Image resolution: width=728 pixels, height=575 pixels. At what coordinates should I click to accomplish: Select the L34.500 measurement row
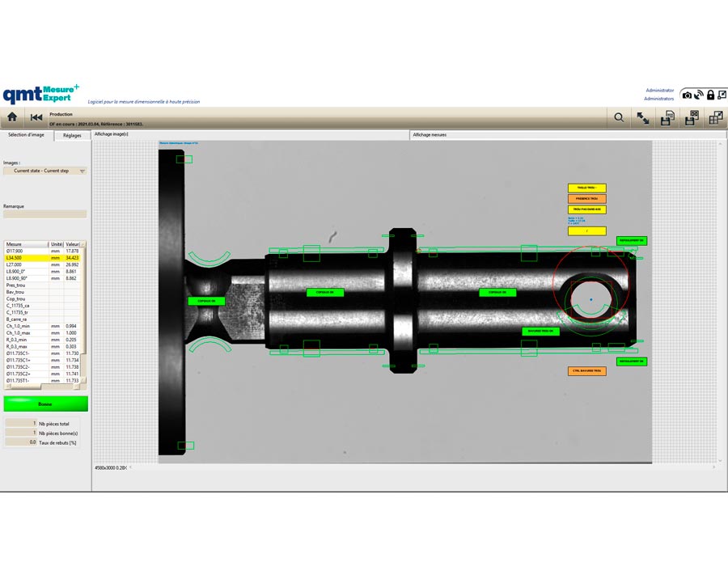tap(42, 258)
